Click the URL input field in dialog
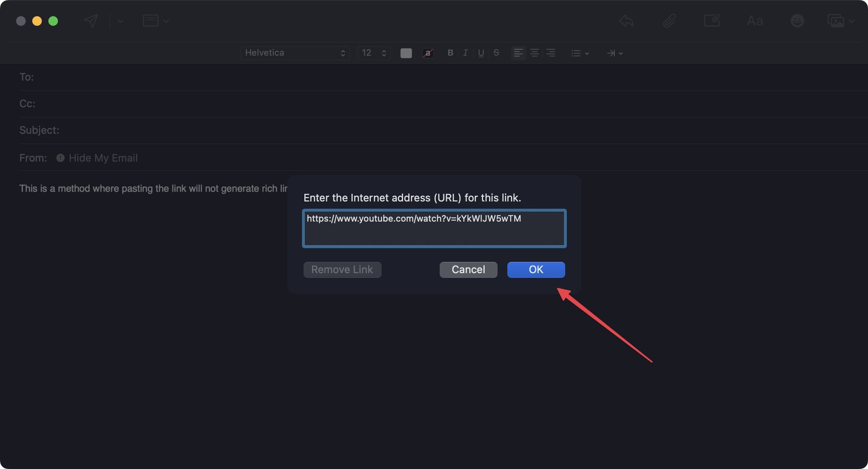This screenshot has height=469, width=868. pyautogui.click(x=434, y=228)
